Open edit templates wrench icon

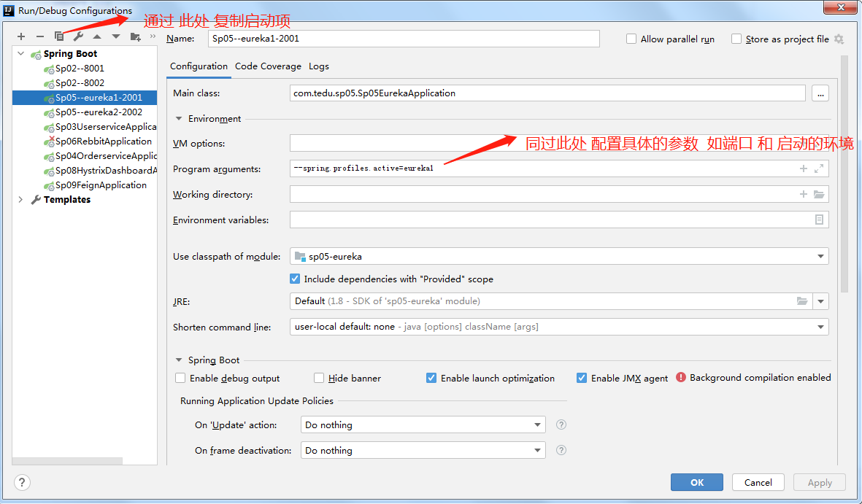click(x=78, y=36)
